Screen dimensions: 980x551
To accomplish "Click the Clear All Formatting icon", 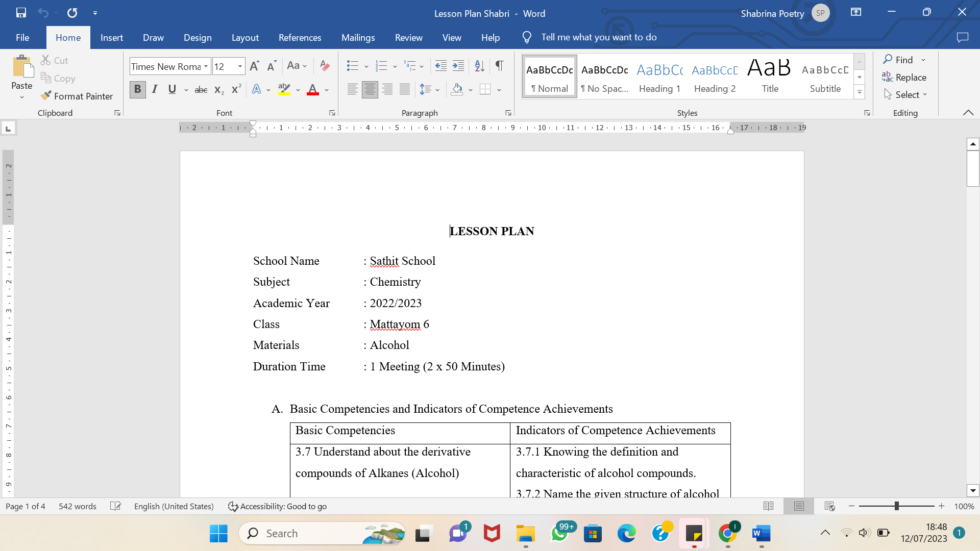I will pos(324,66).
